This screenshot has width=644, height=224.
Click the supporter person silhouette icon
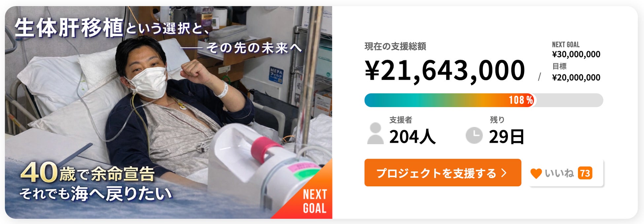[376, 133]
